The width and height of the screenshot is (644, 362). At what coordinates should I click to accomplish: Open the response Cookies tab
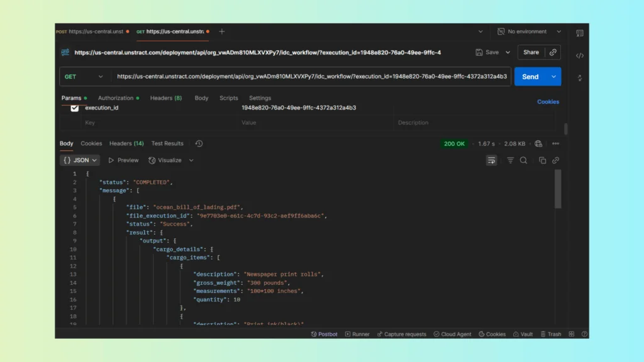click(x=91, y=143)
